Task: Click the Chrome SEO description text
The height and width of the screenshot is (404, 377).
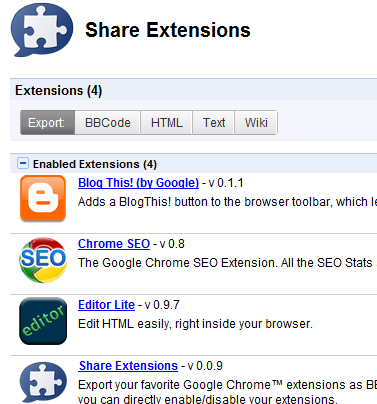Action: [x=227, y=263]
